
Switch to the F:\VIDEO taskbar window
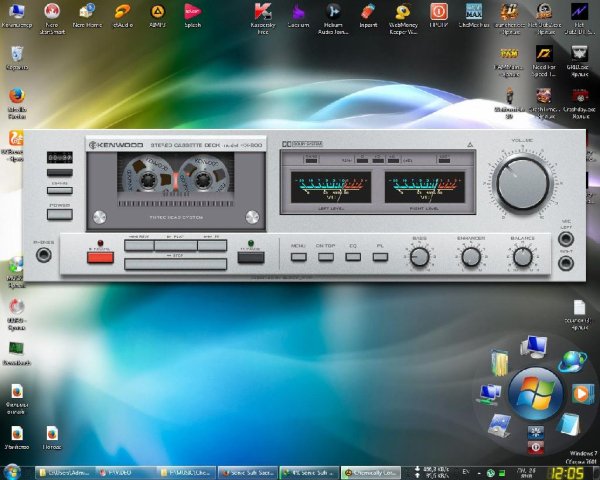(x=124, y=473)
